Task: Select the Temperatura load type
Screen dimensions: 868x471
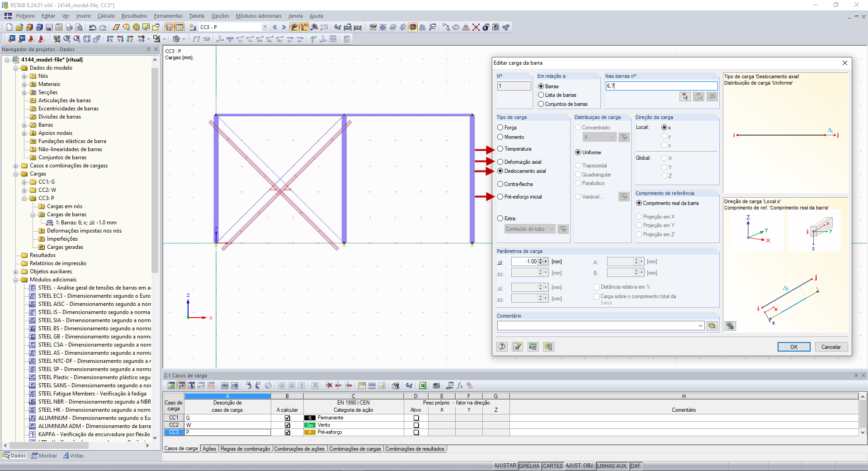Action: coord(500,149)
